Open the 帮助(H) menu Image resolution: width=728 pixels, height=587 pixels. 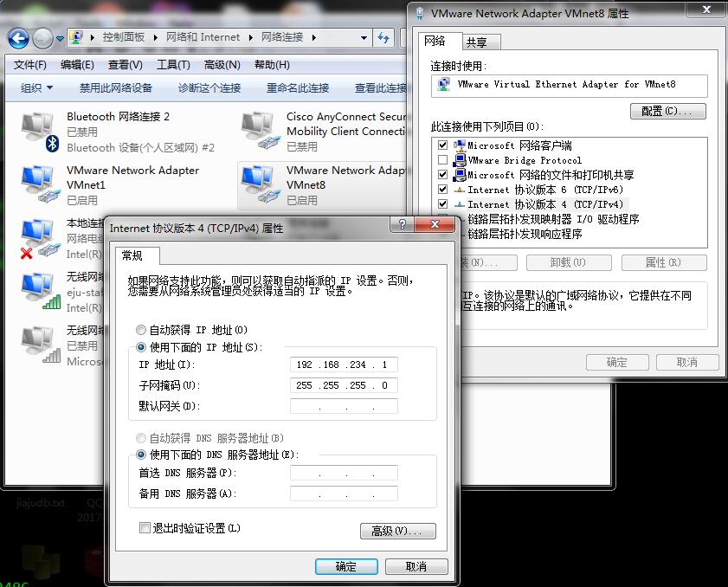(x=272, y=65)
